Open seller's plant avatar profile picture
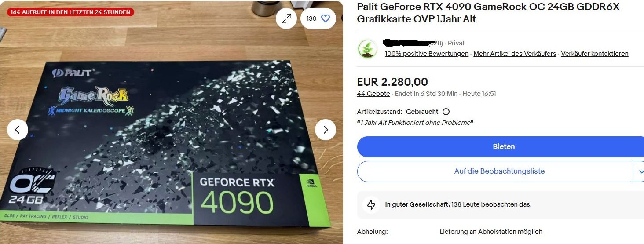The image size is (644, 244). coord(367,49)
